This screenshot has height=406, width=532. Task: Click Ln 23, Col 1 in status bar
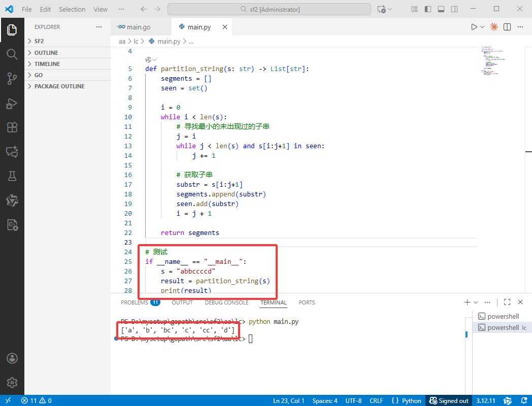pos(288,400)
